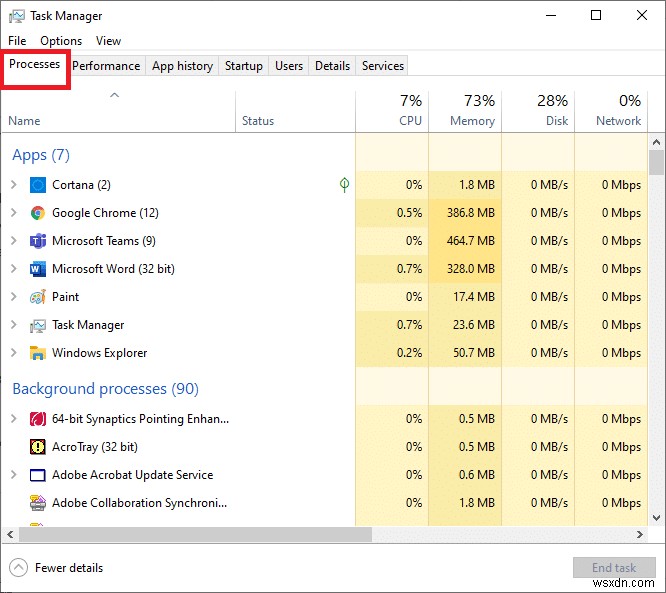Expand the Google Chrome (12) group

pos(14,213)
